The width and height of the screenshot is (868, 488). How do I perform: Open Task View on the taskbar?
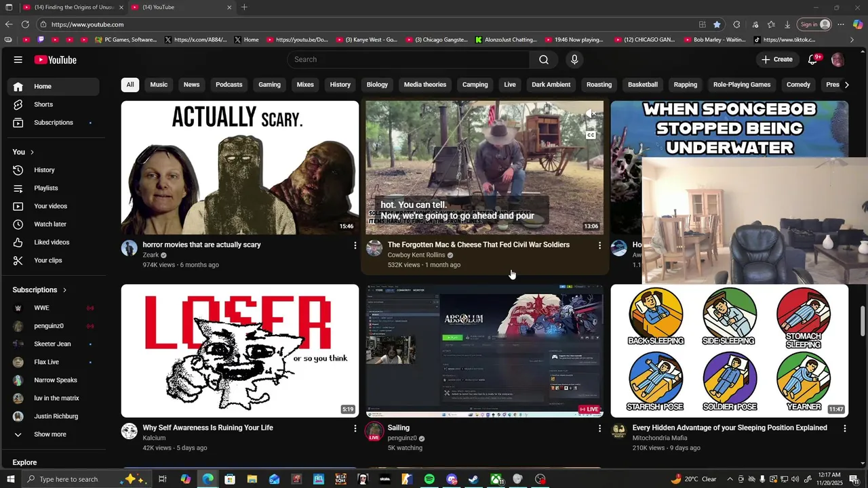[x=163, y=479]
